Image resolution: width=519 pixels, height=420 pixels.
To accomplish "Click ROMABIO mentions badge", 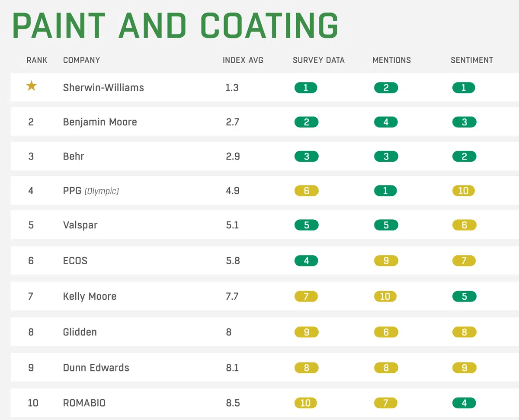I will click(385, 403).
